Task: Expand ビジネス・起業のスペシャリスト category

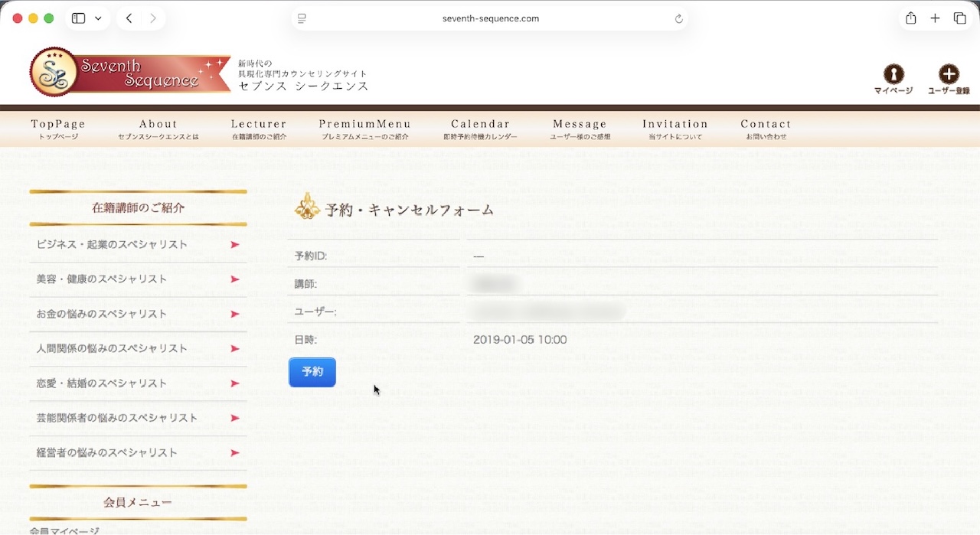Action: [x=138, y=245]
